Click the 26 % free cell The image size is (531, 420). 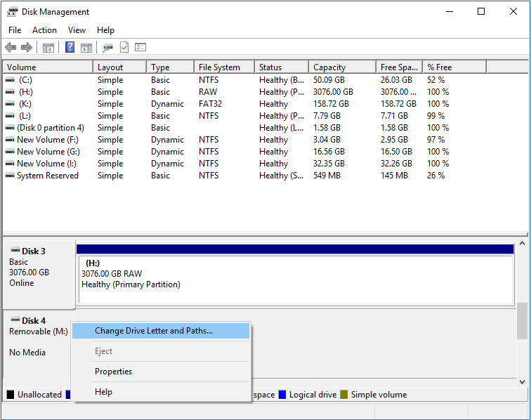436,176
